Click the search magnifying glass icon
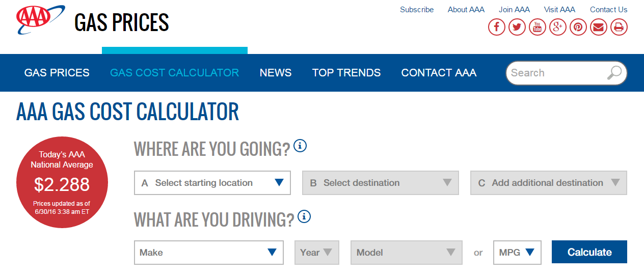 click(614, 73)
